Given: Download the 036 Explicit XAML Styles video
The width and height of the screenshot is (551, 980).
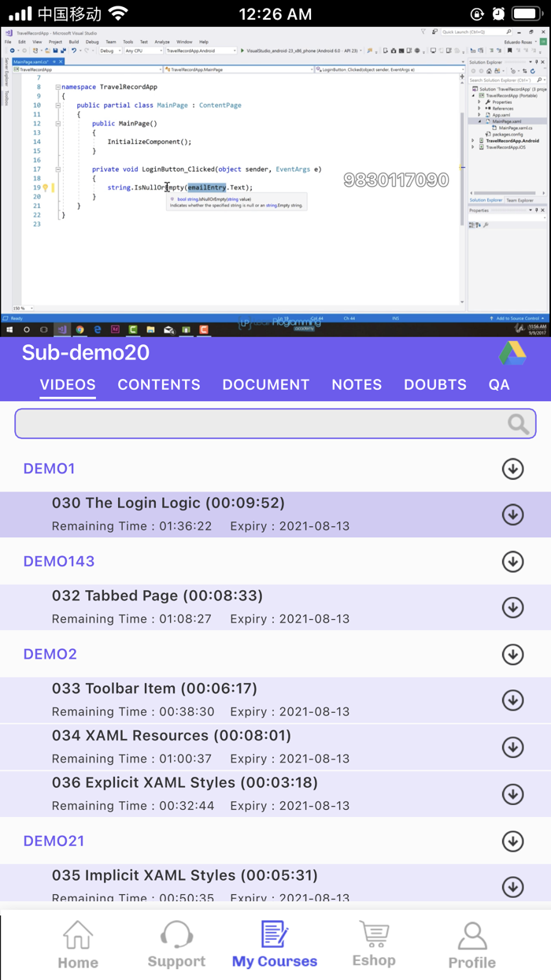Looking at the screenshot, I should click(x=512, y=794).
